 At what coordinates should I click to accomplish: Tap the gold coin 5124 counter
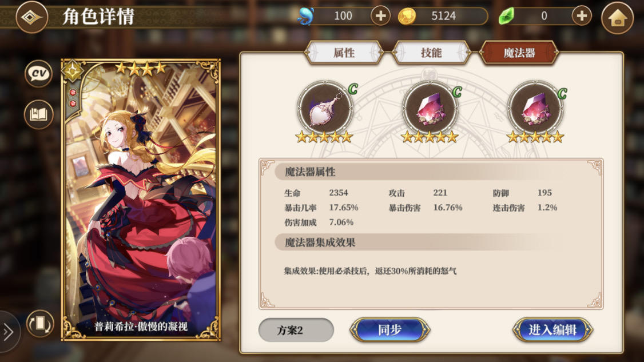[x=443, y=16]
